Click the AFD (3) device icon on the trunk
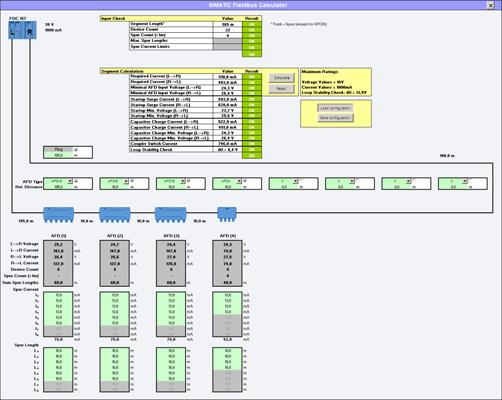 171,214
